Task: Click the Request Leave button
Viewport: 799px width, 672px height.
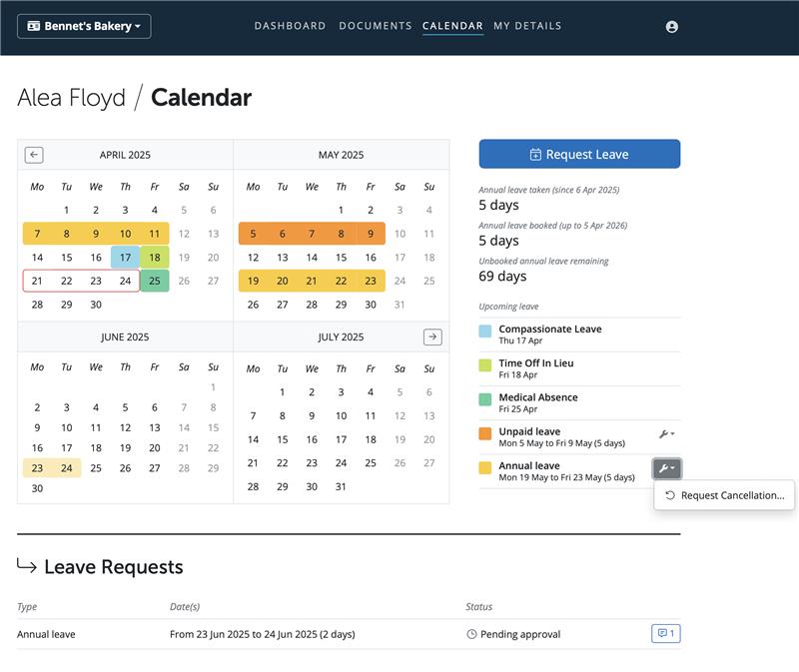Action: [x=579, y=154]
